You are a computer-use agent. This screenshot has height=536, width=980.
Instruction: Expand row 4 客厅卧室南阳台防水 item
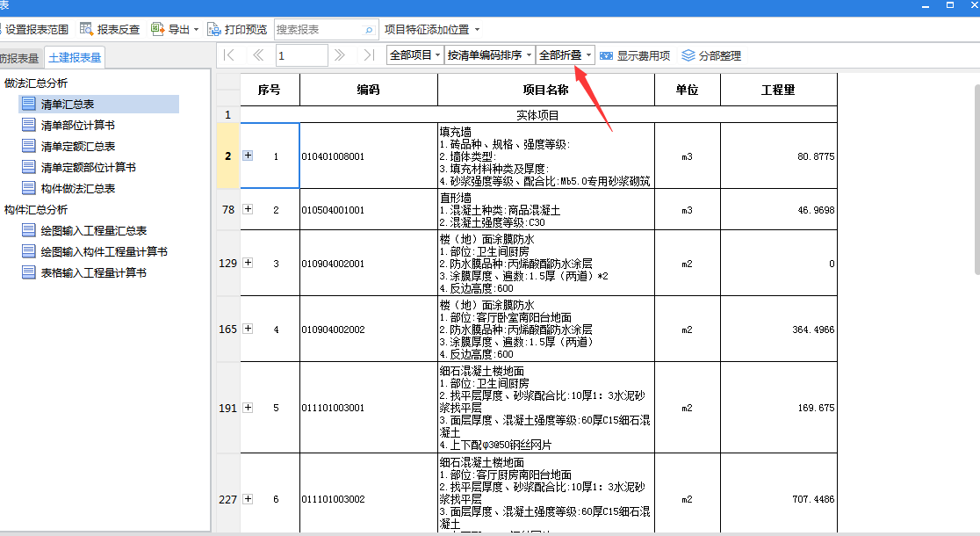249,329
